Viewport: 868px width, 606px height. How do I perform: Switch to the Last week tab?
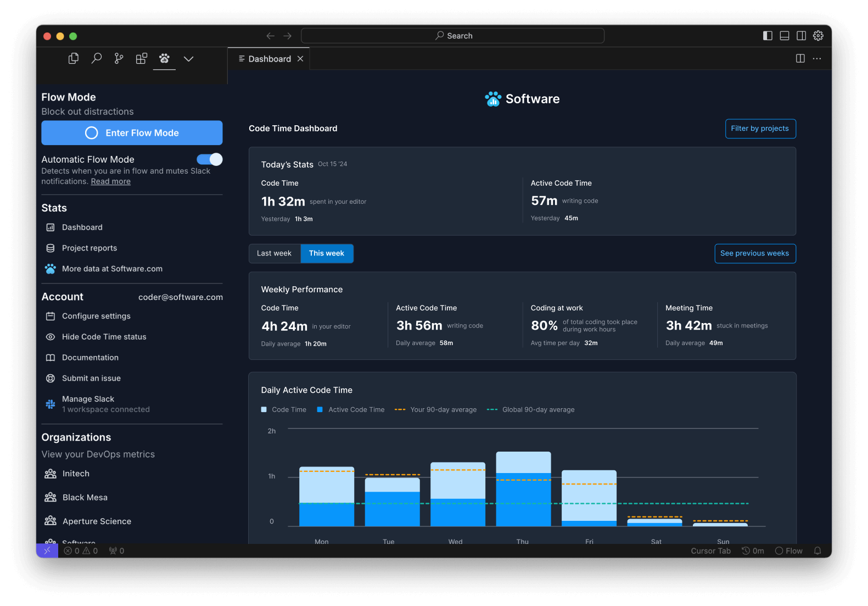tap(274, 253)
